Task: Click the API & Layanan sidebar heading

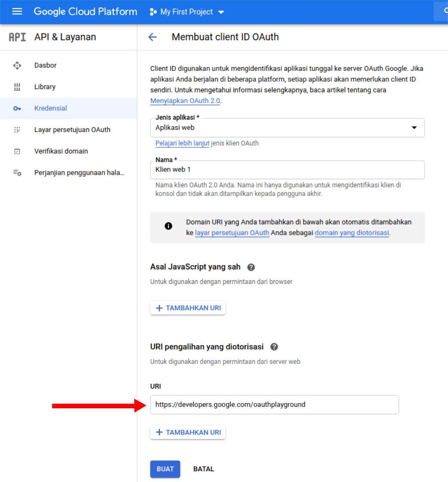Action: [65, 37]
